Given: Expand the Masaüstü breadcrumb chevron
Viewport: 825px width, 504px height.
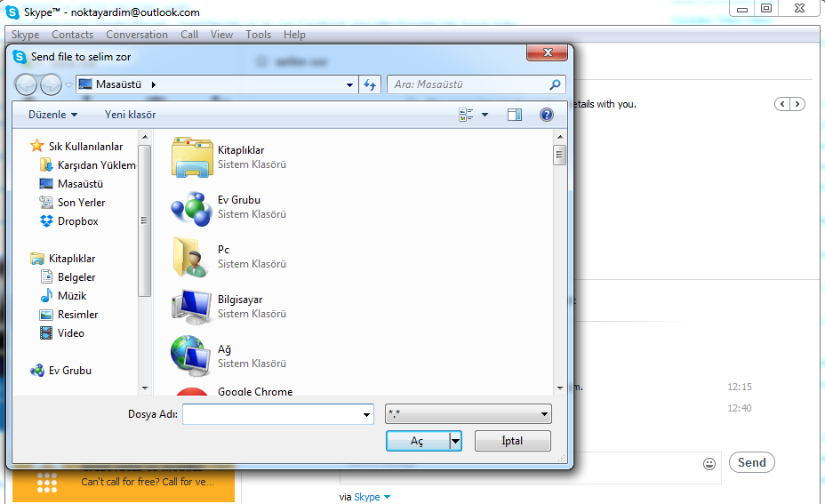Looking at the screenshot, I should pyautogui.click(x=153, y=84).
